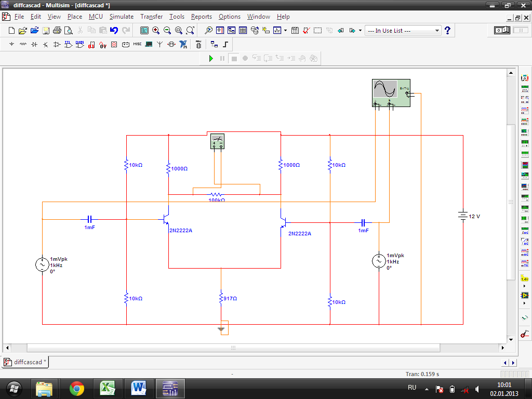Place a TTL component
The width and height of the screenshot is (532, 399).
coord(69,45)
